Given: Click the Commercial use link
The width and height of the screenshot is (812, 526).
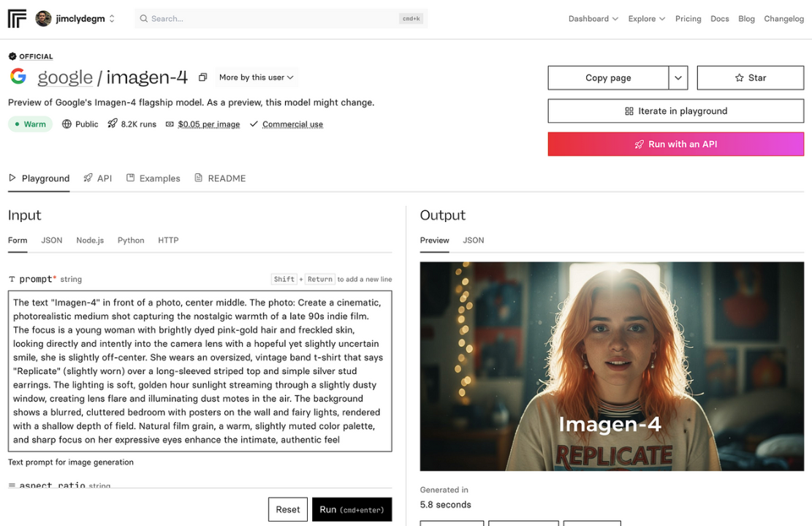Looking at the screenshot, I should [x=292, y=124].
